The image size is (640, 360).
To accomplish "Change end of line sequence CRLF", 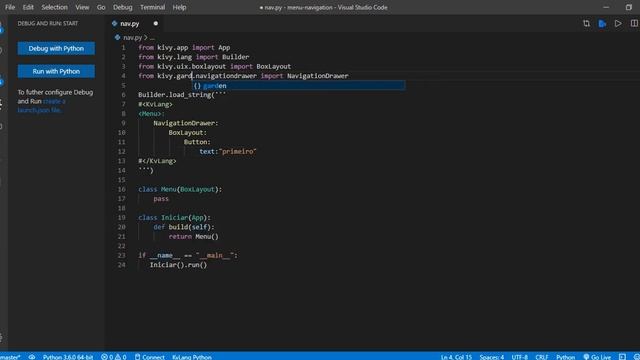I will [542, 357].
